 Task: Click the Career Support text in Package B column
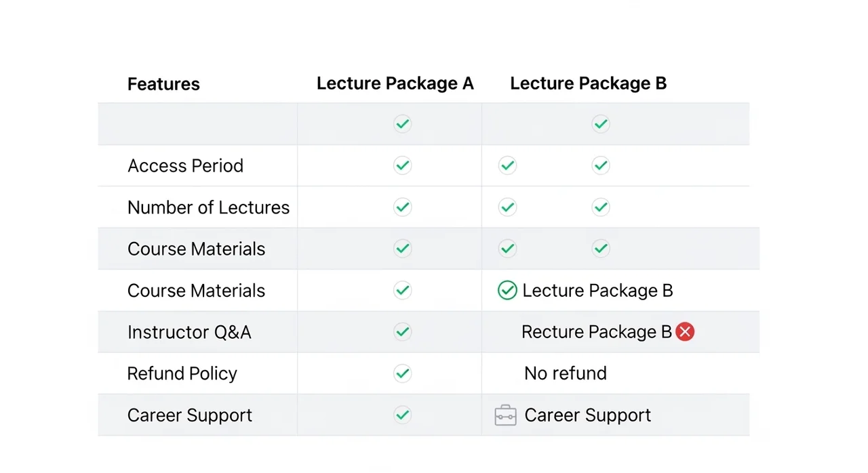coord(588,415)
